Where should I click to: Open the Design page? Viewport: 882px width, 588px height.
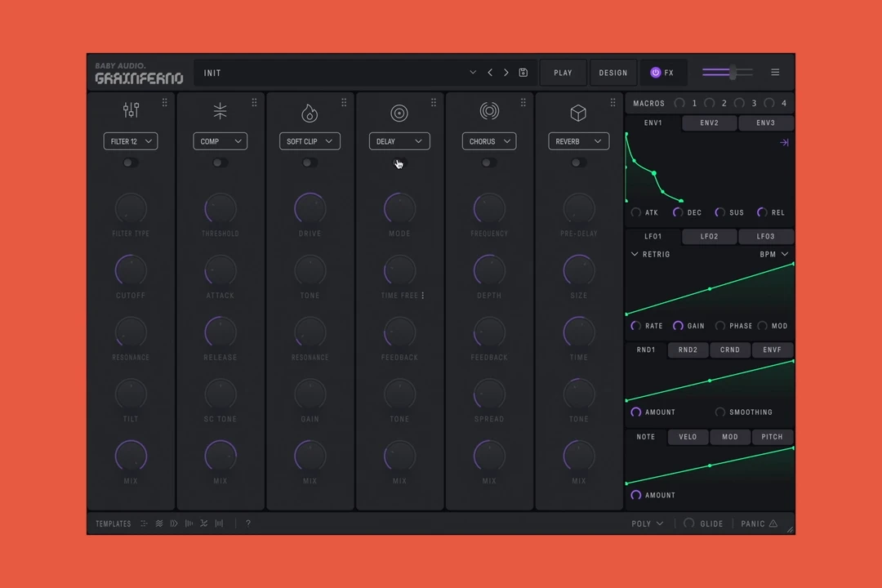613,73
